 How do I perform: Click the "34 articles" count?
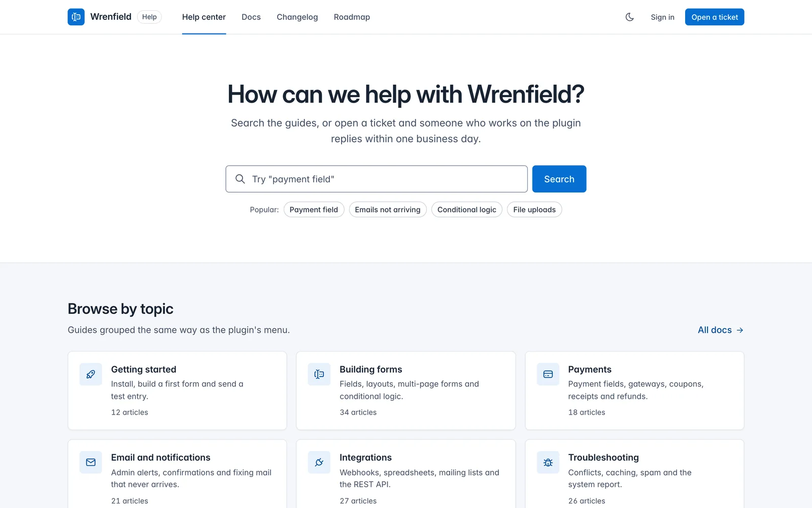pyautogui.click(x=358, y=412)
